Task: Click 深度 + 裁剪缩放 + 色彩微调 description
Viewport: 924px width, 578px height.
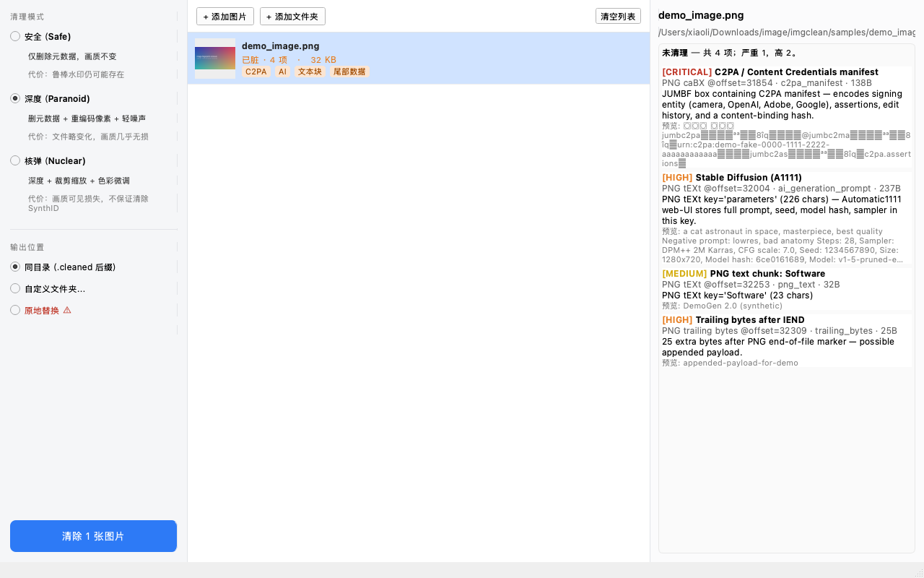Action: click(79, 181)
